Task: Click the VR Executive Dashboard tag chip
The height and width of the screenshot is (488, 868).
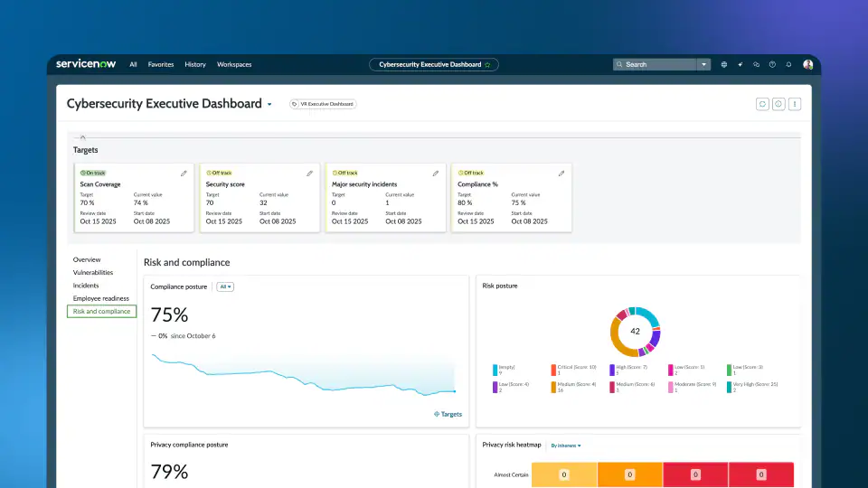Action: click(323, 104)
